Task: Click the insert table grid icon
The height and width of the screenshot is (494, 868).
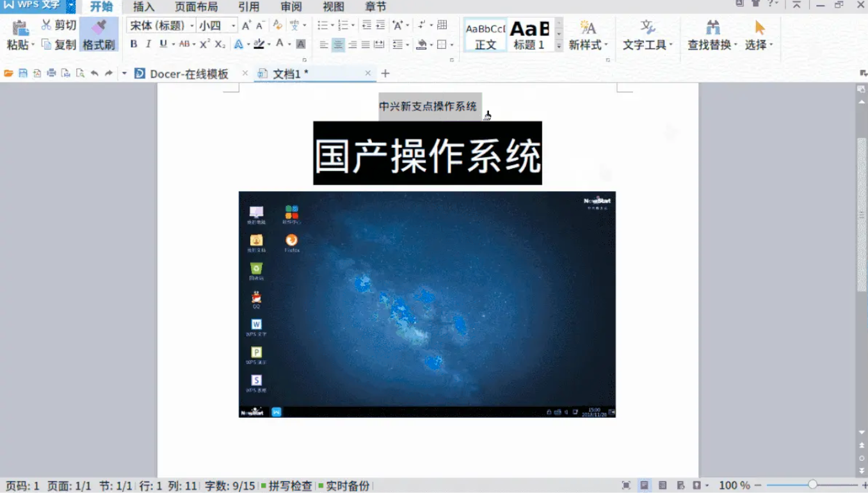Action: 442,26
